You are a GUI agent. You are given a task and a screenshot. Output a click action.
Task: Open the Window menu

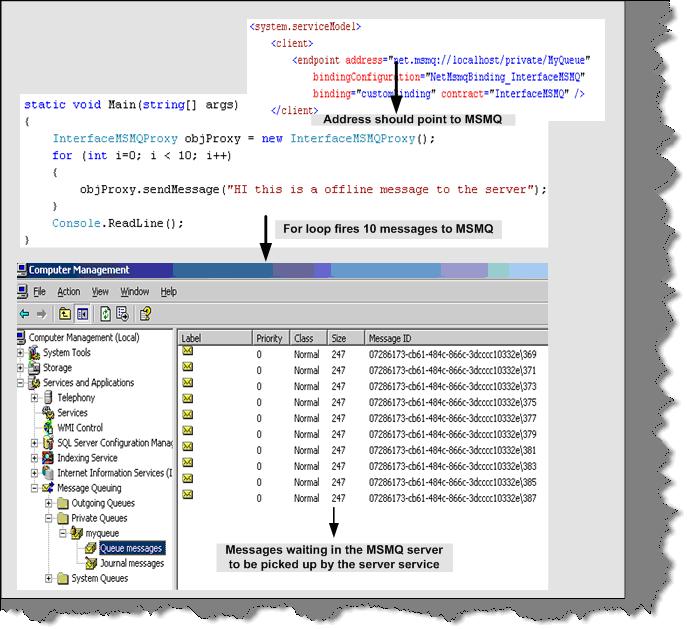[135, 292]
